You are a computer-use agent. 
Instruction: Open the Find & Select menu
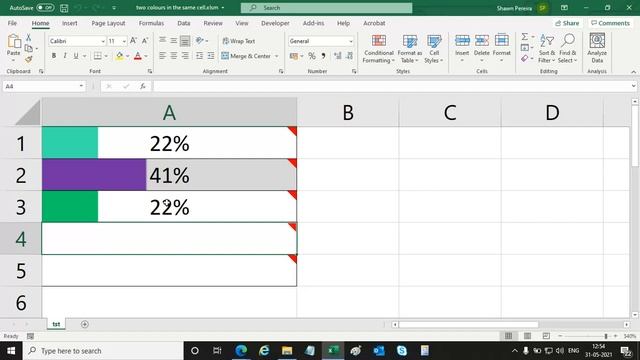point(568,49)
